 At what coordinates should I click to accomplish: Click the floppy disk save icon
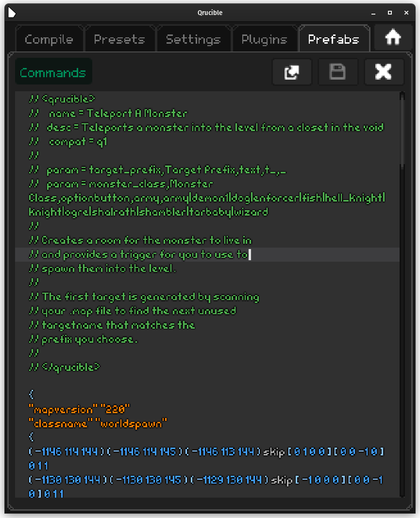pos(337,72)
